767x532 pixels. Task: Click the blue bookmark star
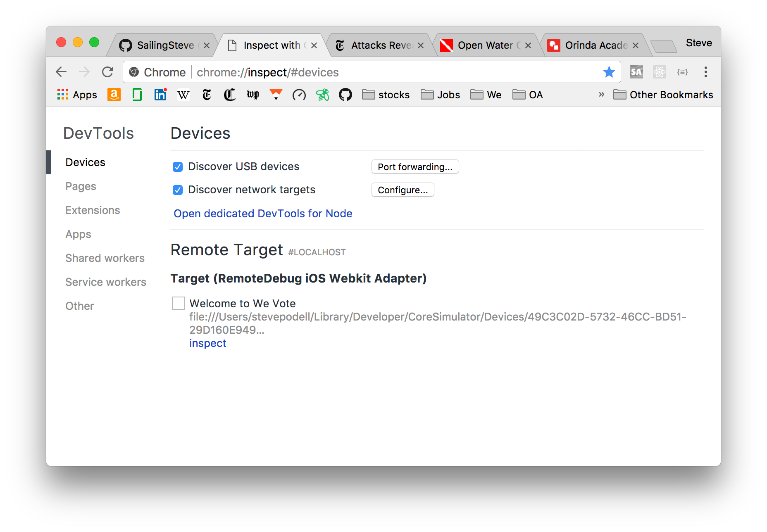click(x=609, y=72)
